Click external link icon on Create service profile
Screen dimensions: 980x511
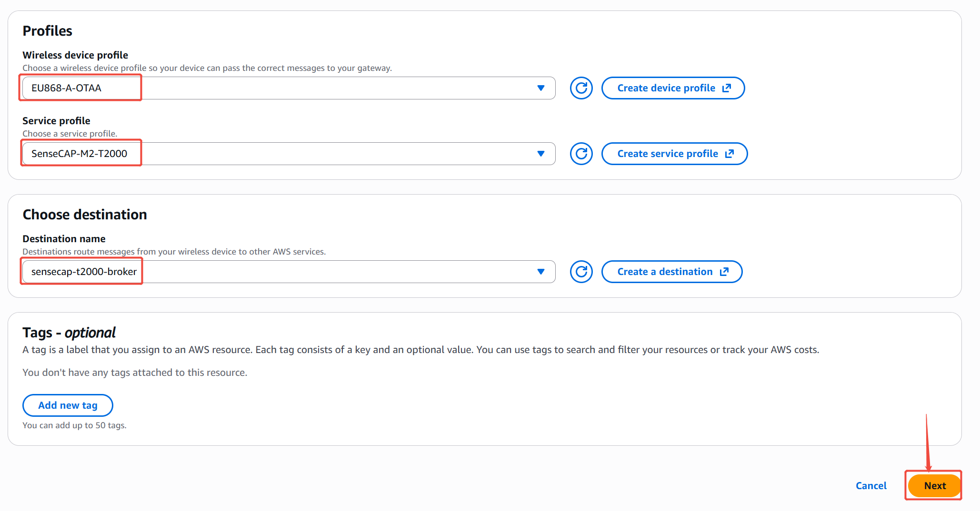click(x=730, y=154)
